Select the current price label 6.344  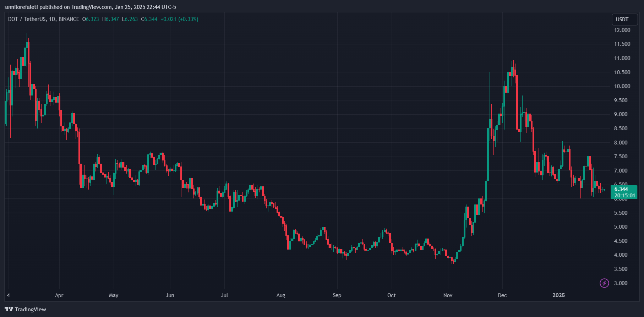pyautogui.click(x=621, y=189)
